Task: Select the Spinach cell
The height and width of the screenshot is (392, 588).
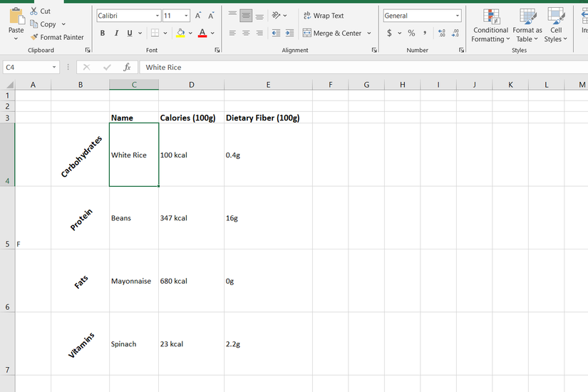Action: pos(134,344)
